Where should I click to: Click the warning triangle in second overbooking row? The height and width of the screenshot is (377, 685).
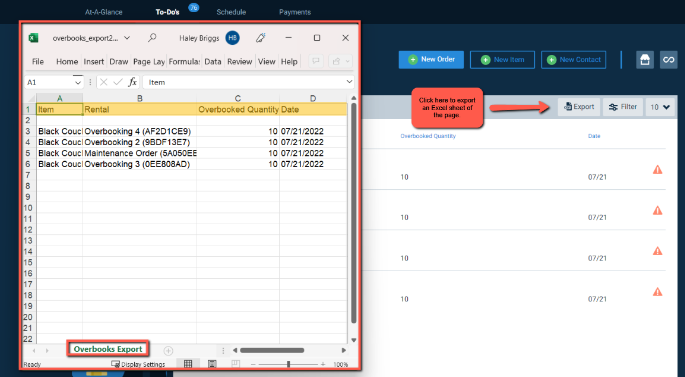pos(657,211)
